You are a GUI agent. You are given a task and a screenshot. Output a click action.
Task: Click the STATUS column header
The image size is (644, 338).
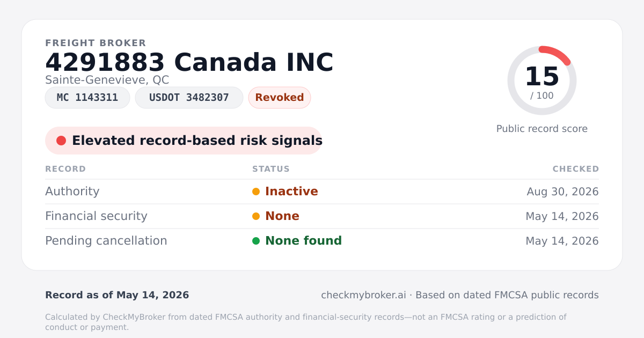tap(271, 169)
